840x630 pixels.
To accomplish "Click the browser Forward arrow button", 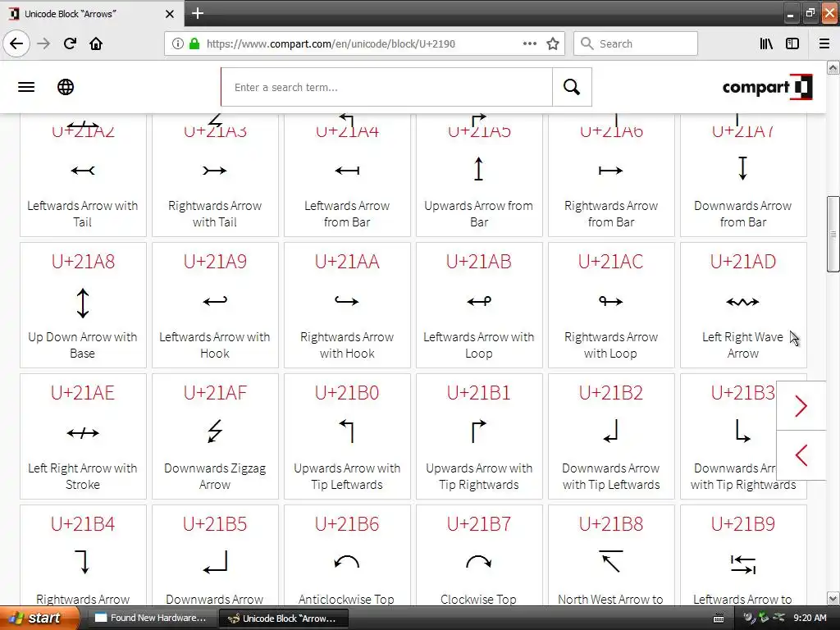I will [x=43, y=43].
